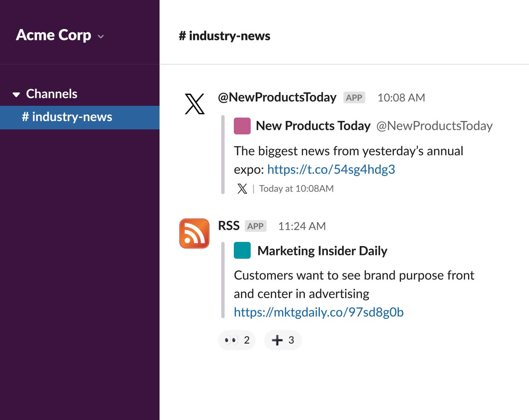Click the orange RSS app icon
This screenshot has width=529, height=420.
tap(194, 233)
